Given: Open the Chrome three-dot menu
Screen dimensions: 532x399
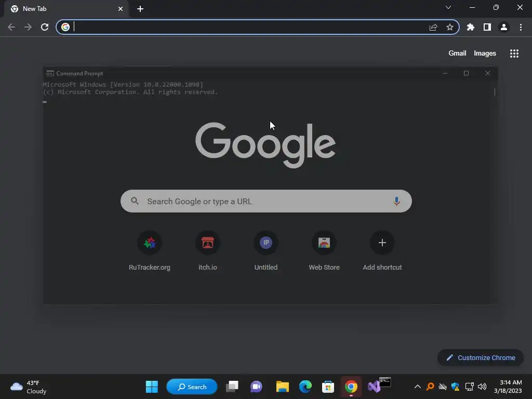Looking at the screenshot, I should pyautogui.click(x=521, y=27).
